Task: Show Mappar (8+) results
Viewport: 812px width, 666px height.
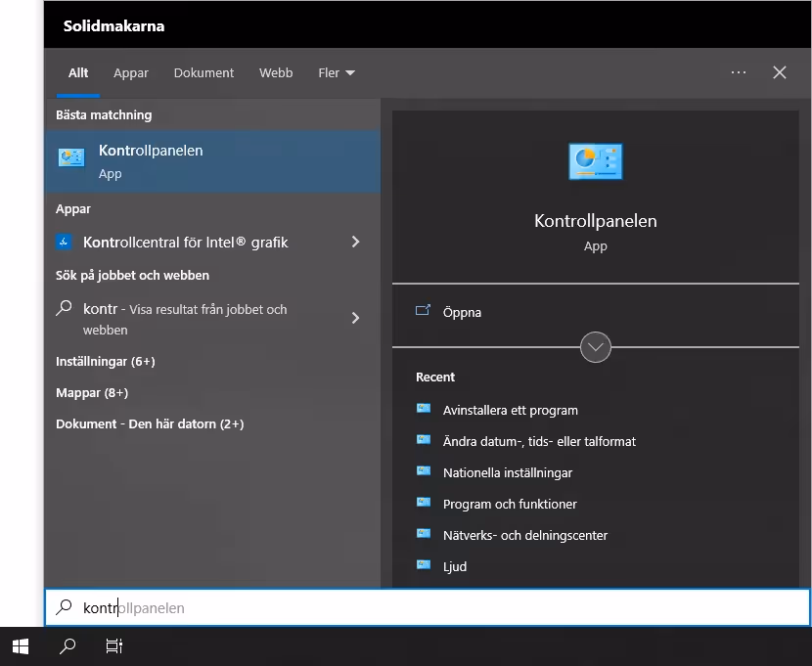Action: point(92,393)
